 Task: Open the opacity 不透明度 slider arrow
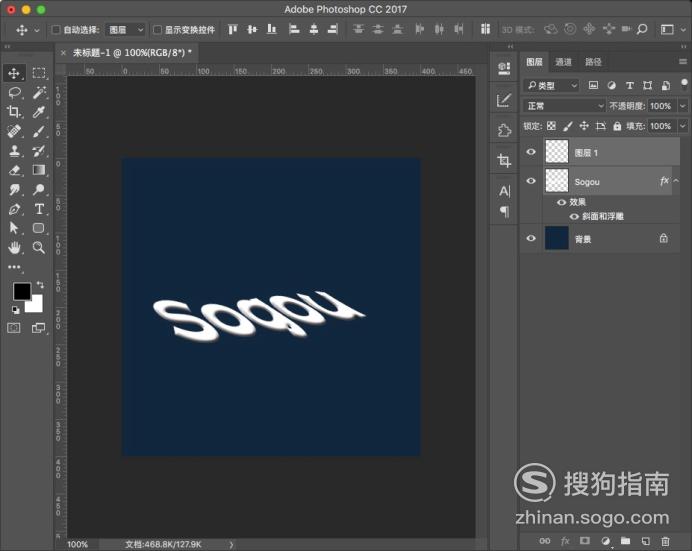click(683, 106)
